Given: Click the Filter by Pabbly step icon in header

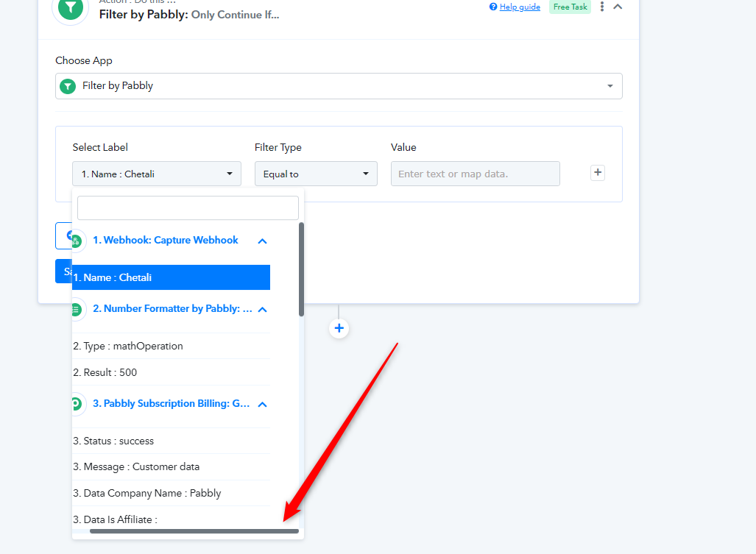Looking at the screenshot, I should pos(71,7).
